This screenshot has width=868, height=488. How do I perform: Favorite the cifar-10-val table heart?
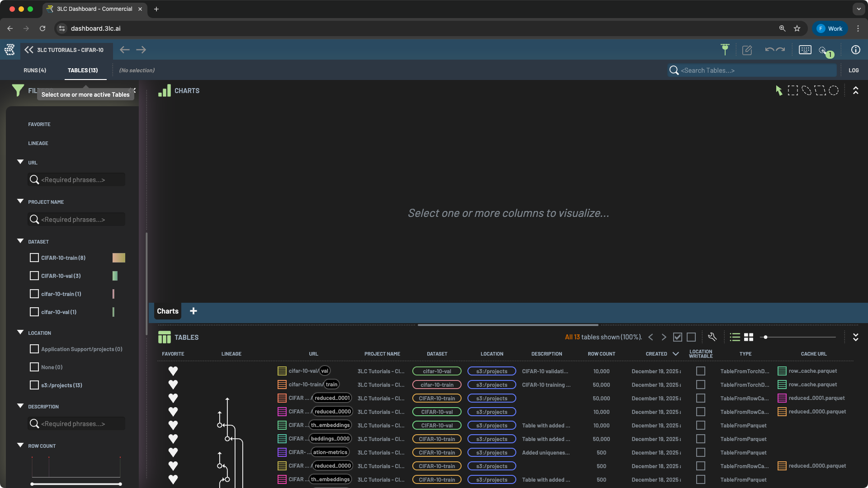173,371
